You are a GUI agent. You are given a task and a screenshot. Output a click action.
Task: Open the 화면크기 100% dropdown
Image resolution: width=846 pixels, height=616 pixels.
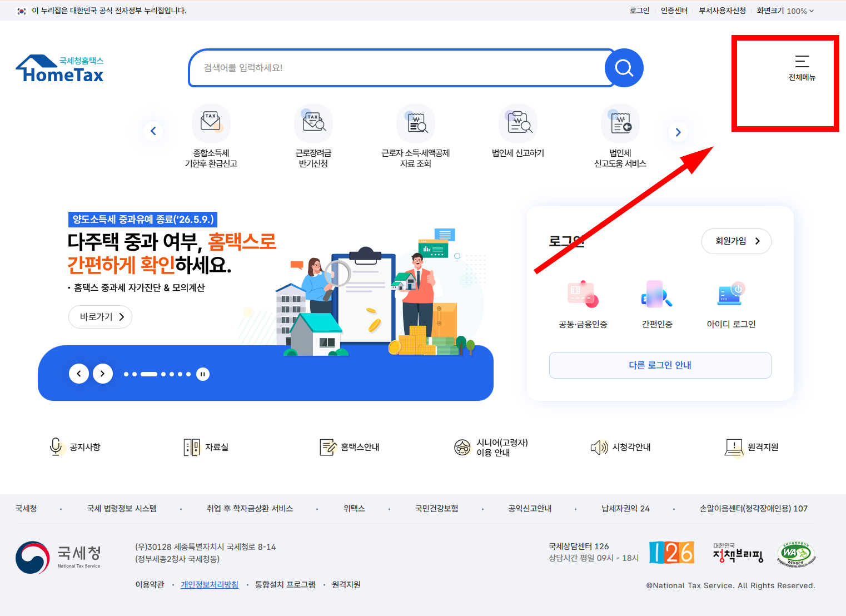point(785,10)
